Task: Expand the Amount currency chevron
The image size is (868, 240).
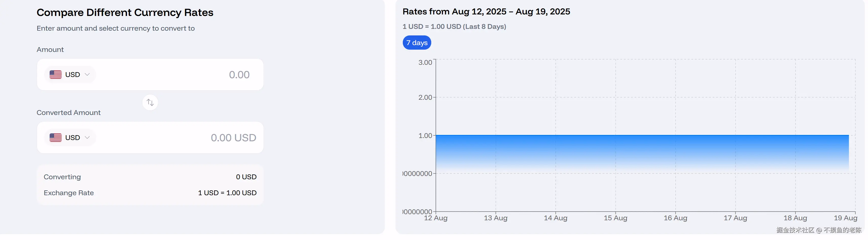Action: 87,74
